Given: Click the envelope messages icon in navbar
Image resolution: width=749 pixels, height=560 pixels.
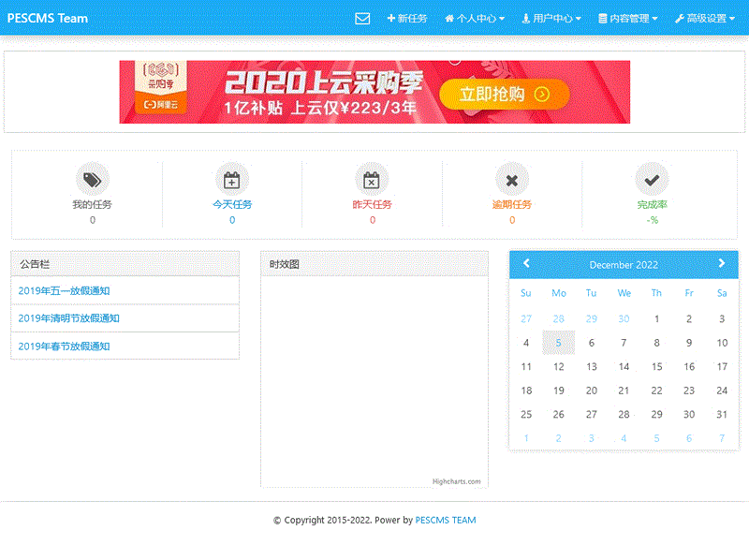Looking at the screenshot, I should tap(362, 18).
